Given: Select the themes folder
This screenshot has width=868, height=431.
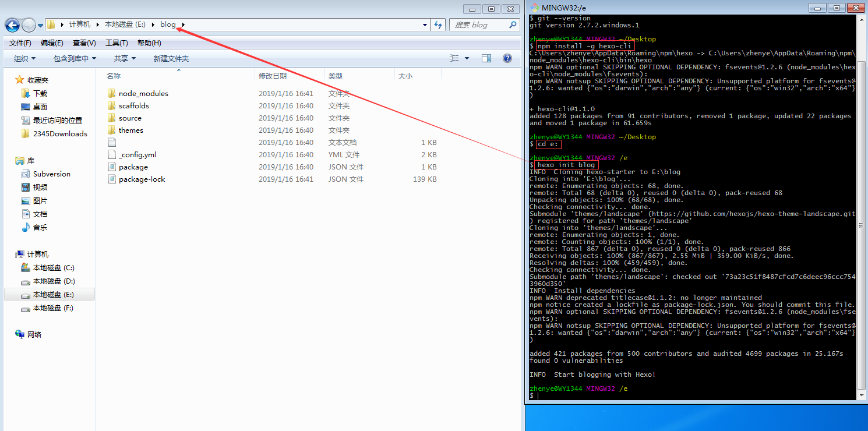Looking at the screenshot, I should tap(130, 130).
